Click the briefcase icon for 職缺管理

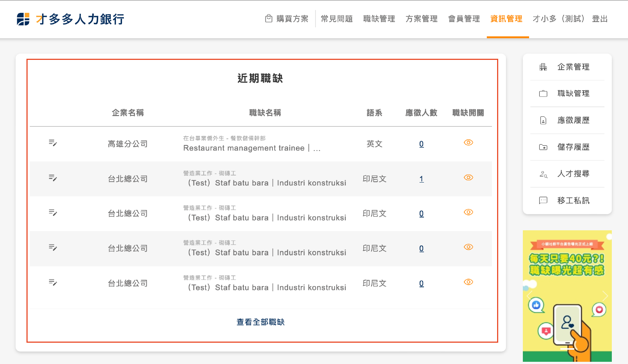coord(543,94)
